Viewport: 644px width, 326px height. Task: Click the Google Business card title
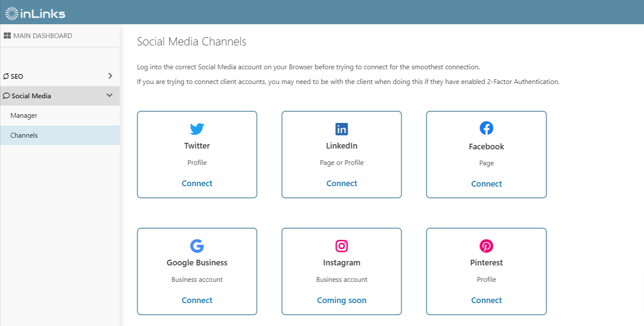tap(197, 262)
